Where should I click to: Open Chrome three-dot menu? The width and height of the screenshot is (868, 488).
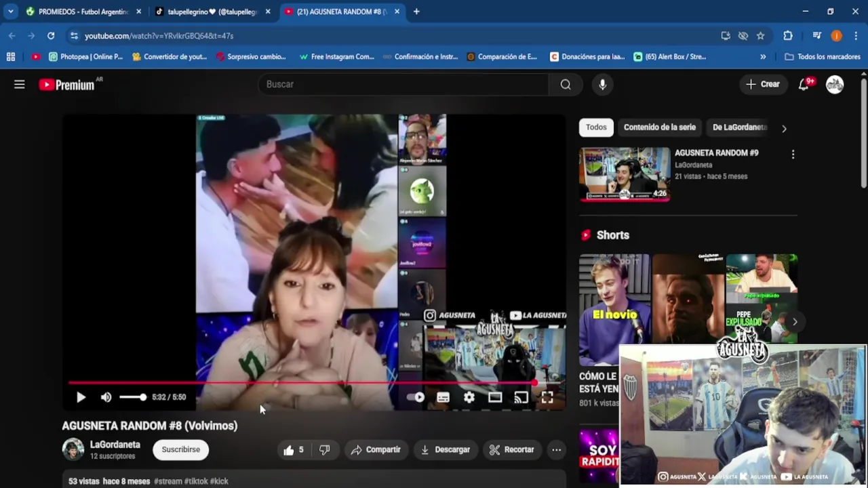tap(856, 35)
